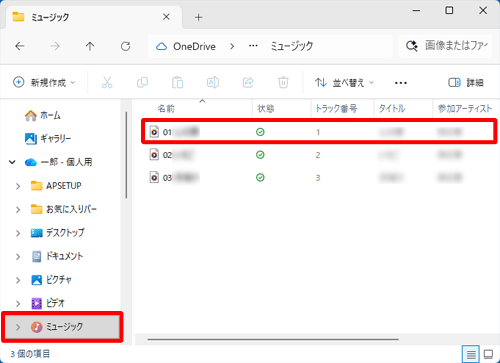Refresh the ミュージック folder view

click(125, 46)
